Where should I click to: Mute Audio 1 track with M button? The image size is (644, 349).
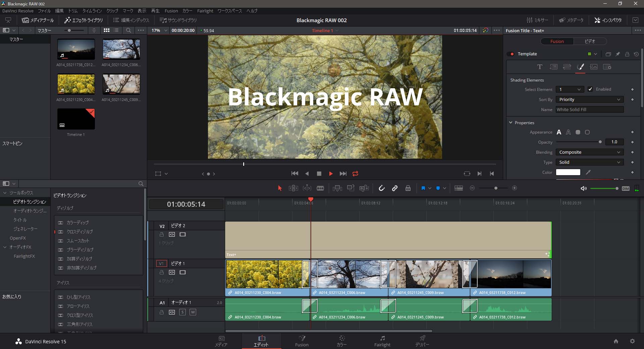(x=193, y=312)
